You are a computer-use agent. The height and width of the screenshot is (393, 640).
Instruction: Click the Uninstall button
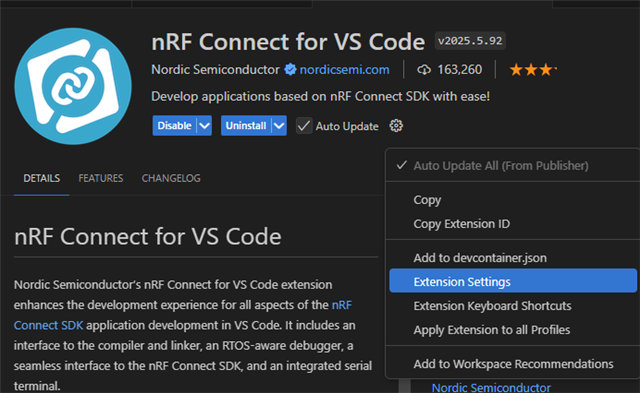(x=246, y=126)
